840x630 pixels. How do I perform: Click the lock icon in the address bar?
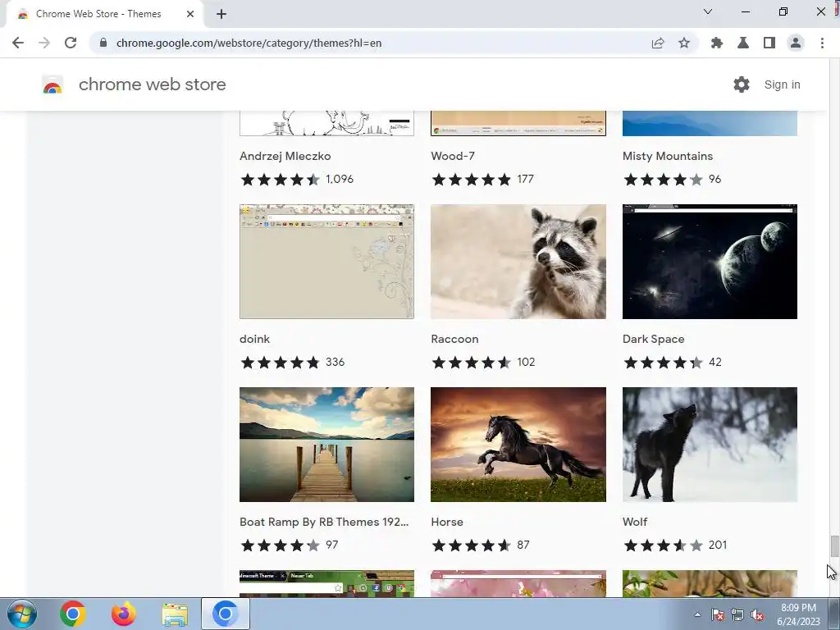coord(103,43)
